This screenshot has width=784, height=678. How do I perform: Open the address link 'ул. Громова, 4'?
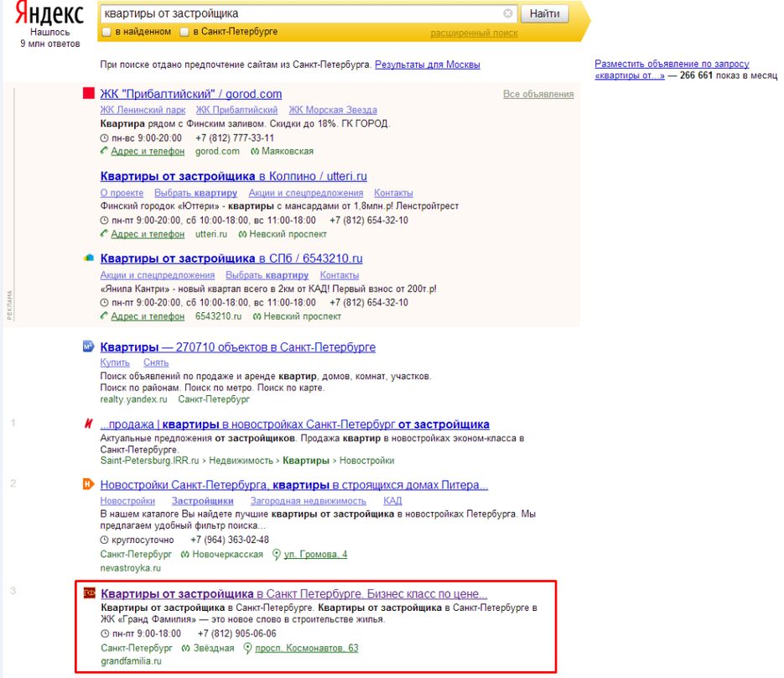(315, 555)
